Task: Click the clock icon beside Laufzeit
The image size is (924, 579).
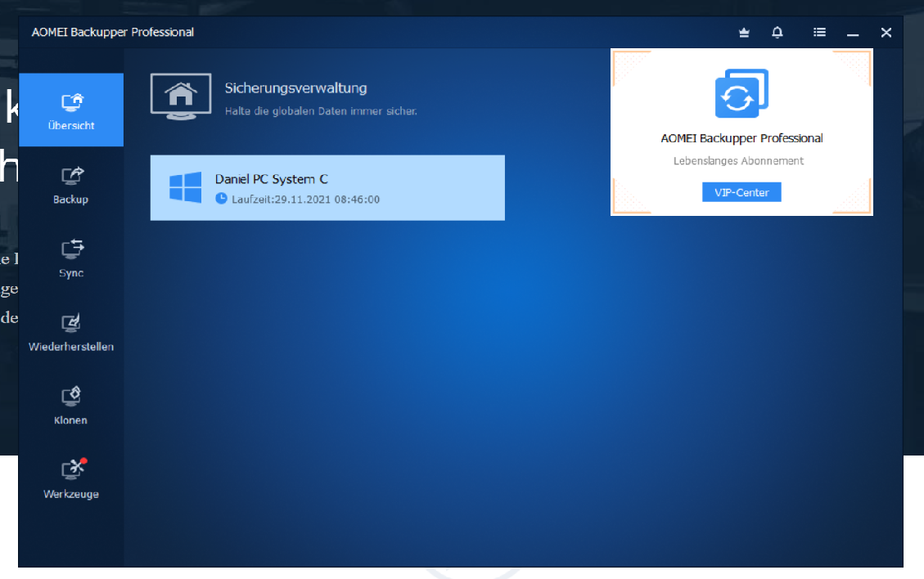Action: click(221, 199)
